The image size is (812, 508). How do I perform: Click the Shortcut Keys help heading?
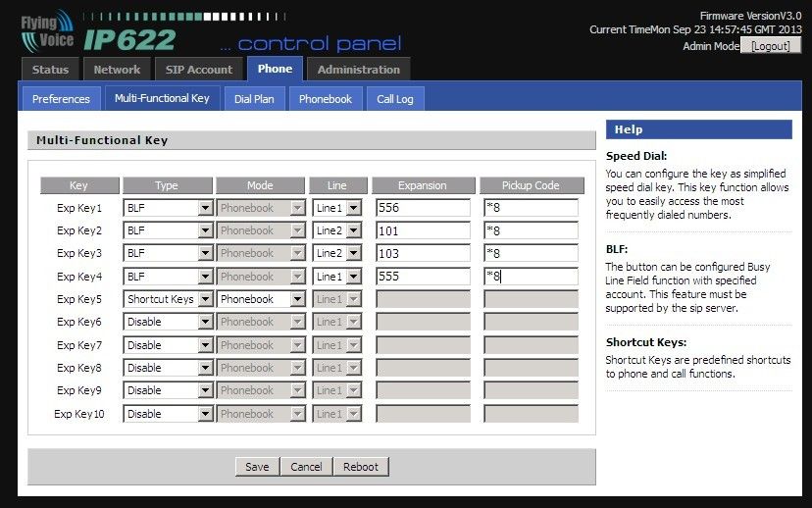tap(646, 342)
